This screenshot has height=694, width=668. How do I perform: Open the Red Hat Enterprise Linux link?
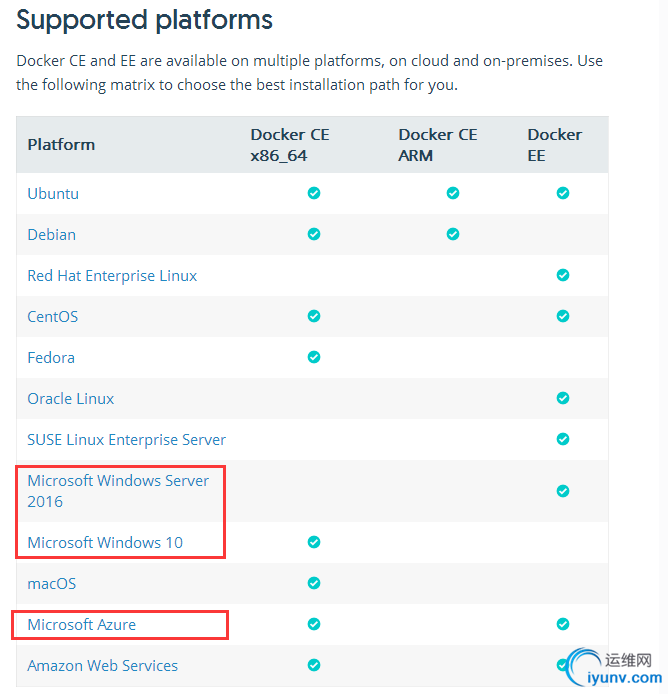click(112, 276)
